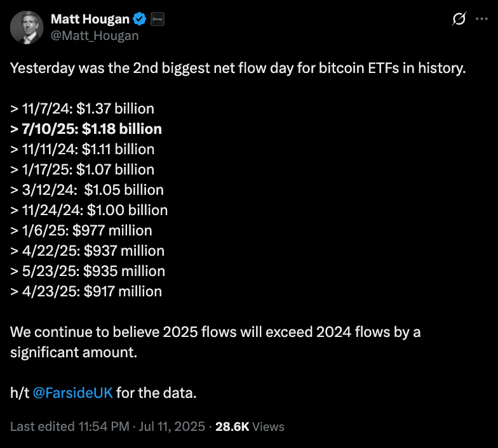Click the 3/12/24 $1.05 billion line
Screen dimensions: 498x448
pos(87,190)
